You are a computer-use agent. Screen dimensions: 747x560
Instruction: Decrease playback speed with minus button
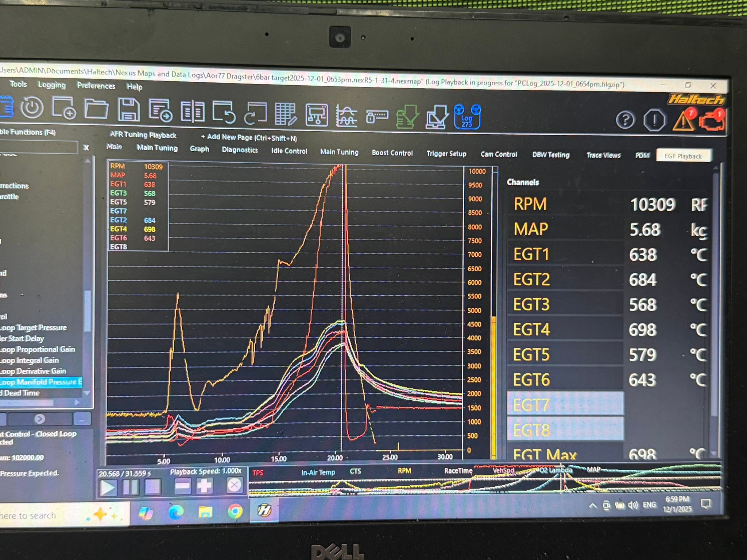[182, 486]
